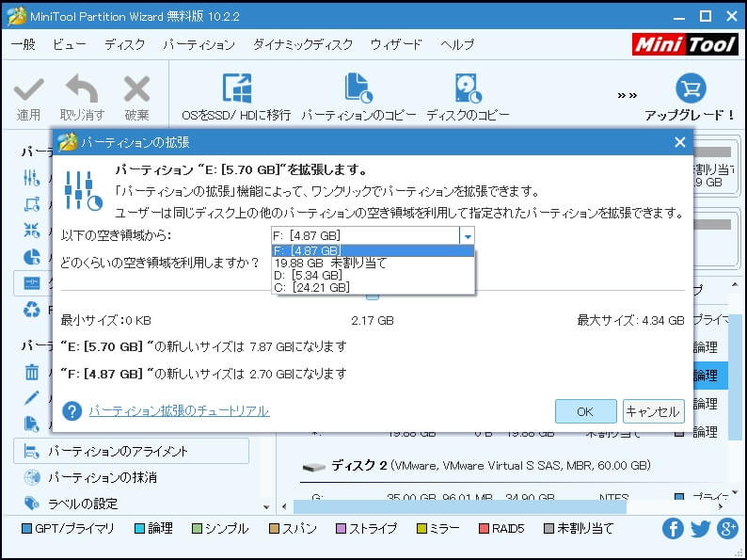Click the split partition pie icon
This screenshot has height=560, width=747.
click(31, 257)
